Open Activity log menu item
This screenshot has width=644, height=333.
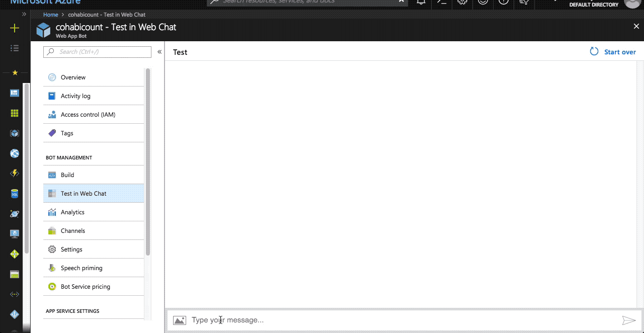click(94, 96)
